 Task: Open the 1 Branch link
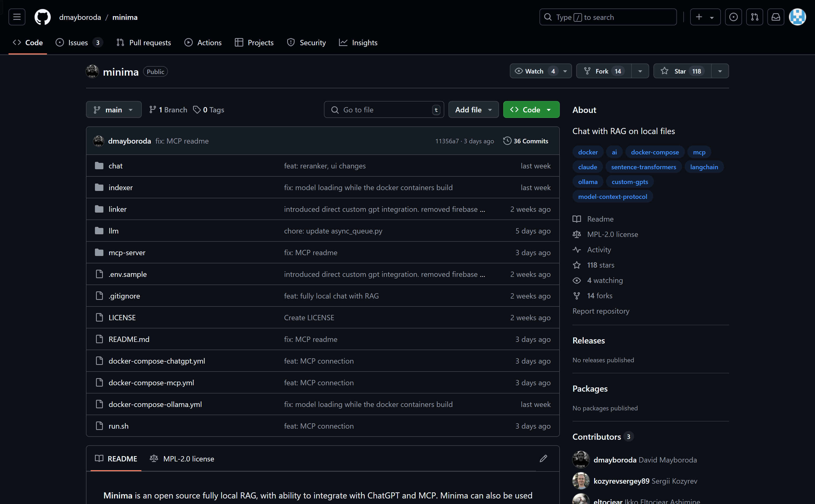click(168, 110)
